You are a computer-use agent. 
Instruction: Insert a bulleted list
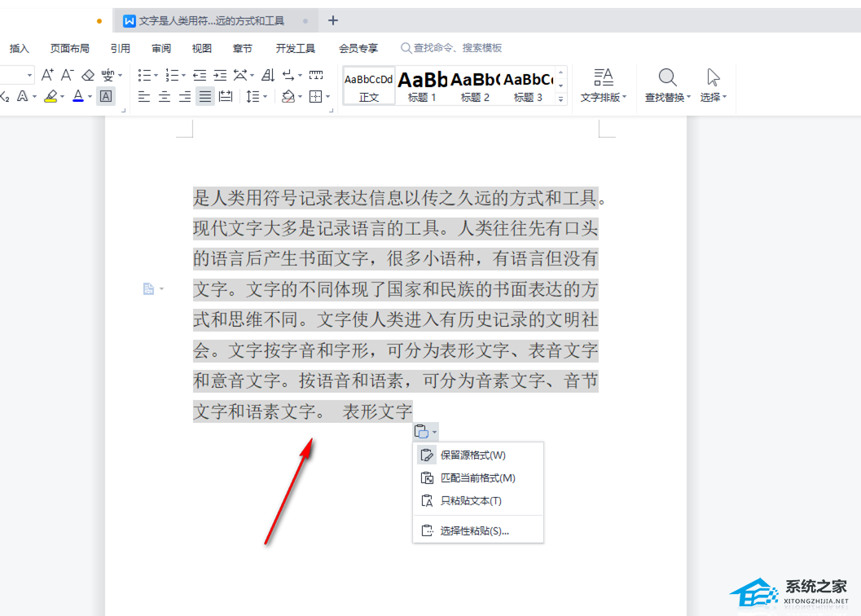coord(144,75)
